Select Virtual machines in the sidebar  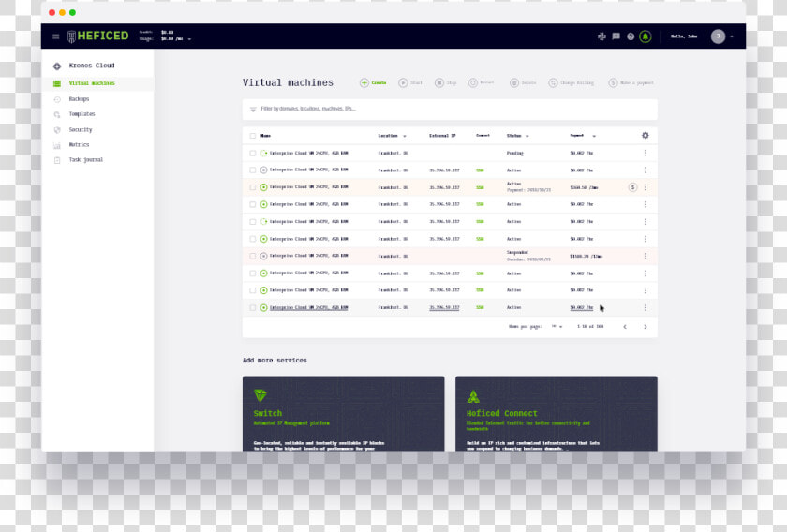92,83
